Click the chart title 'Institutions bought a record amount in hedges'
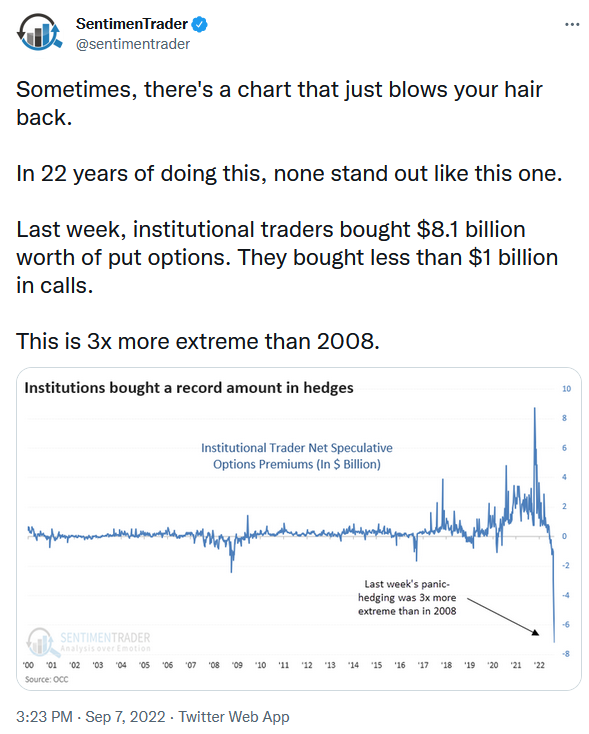 (189, 388)
